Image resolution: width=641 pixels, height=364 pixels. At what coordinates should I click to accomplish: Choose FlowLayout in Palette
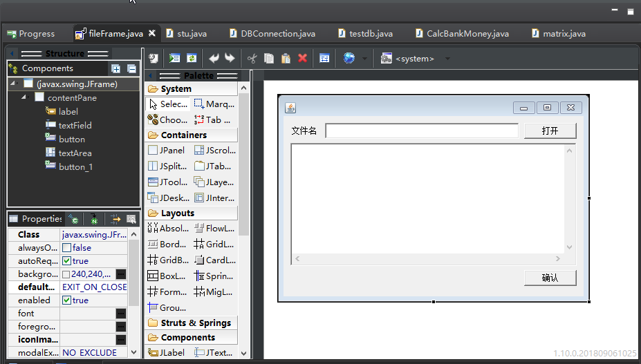(x=214, y=229)
